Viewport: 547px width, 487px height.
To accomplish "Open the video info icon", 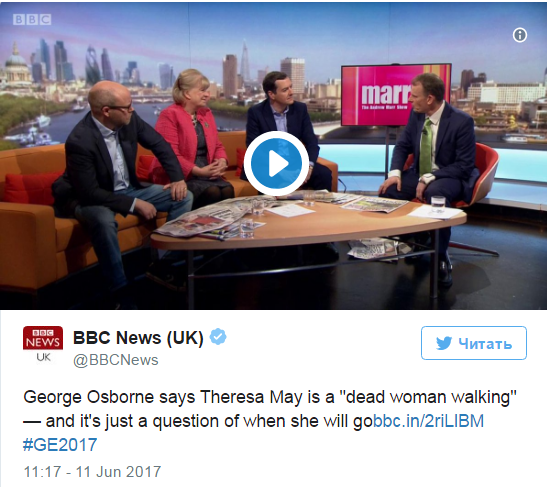I will pos(520,35).
